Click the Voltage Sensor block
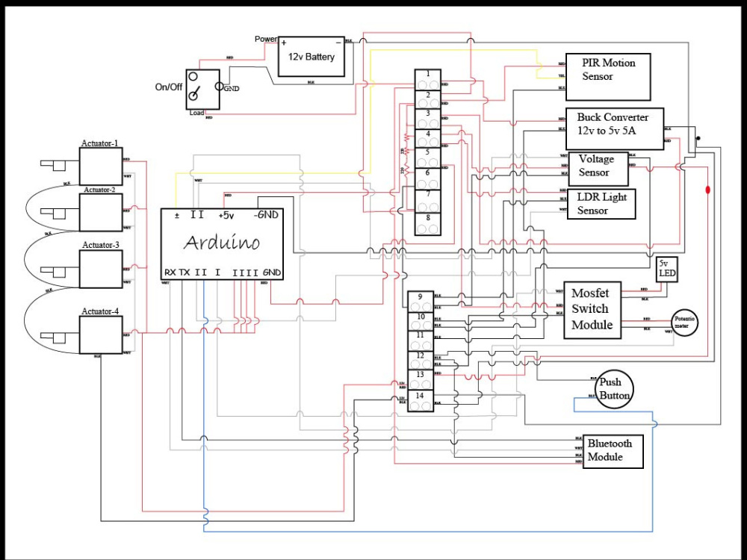The image size is (747, 560). click(598, 169)
